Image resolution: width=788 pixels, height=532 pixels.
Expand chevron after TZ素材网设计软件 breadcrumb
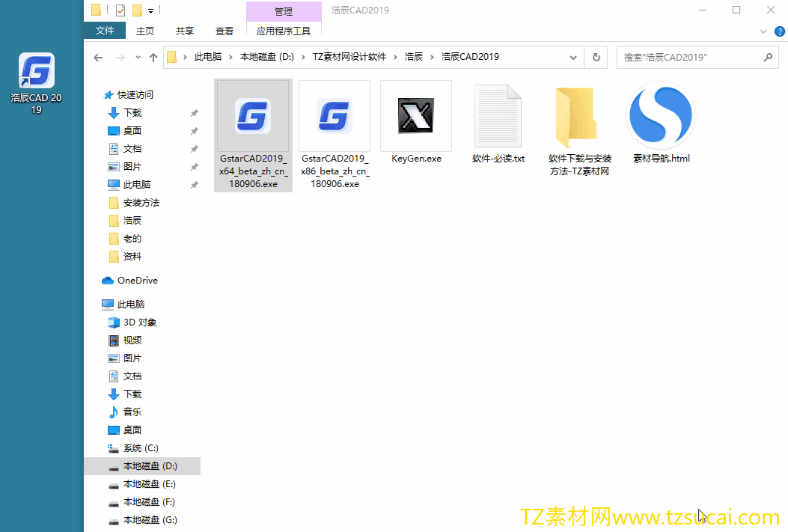(x=395, y=58)
